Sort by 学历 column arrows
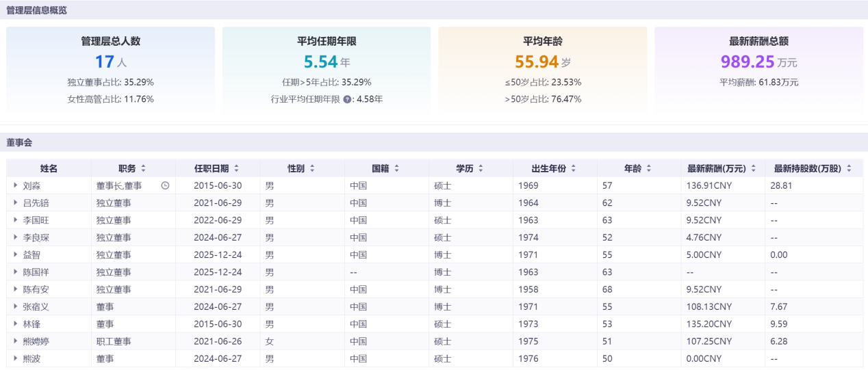 481,168
